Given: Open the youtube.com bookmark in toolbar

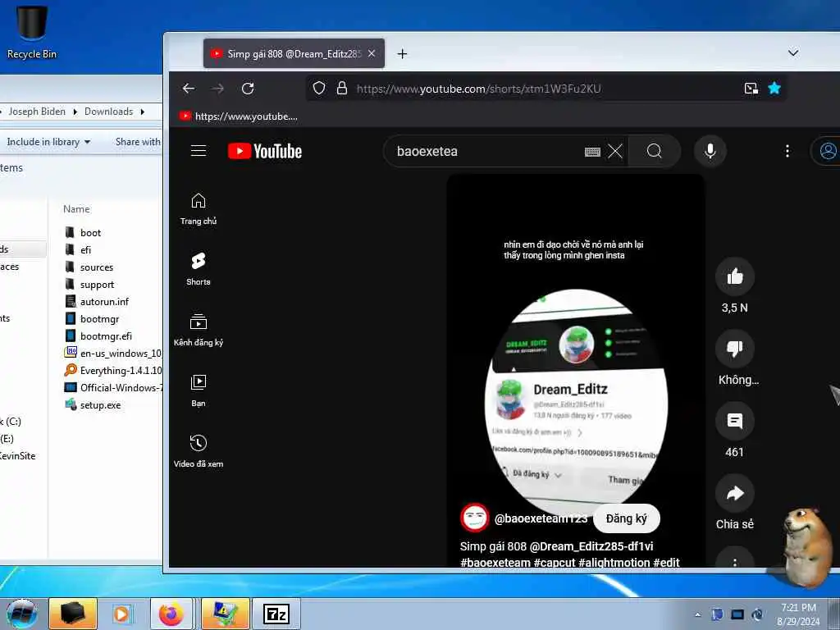Looking at the screenshot, I should click(x=239, y=116).
